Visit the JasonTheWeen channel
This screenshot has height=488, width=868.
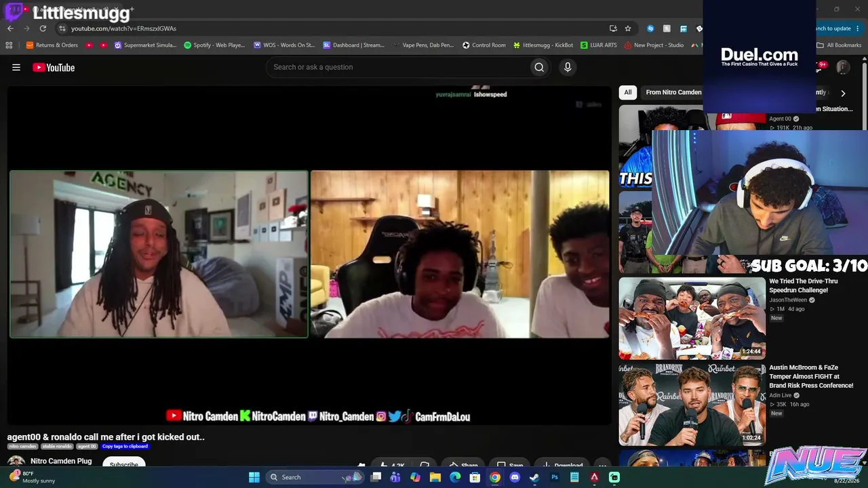pos(788,300)
